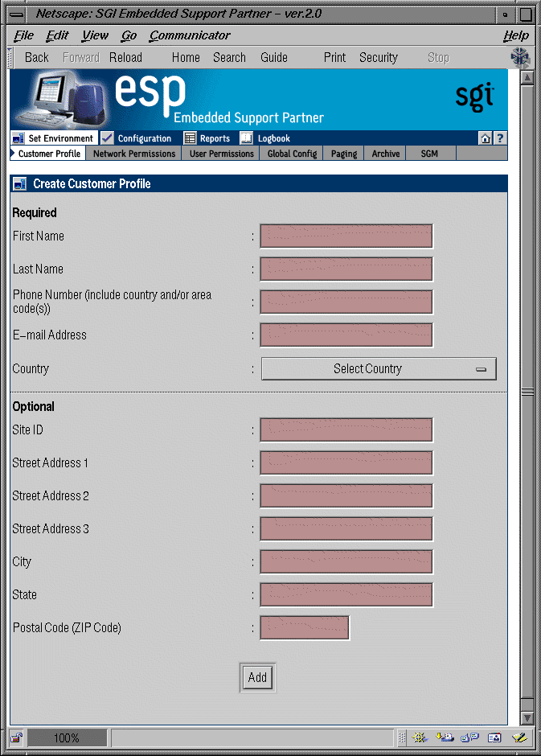Screen dimensions: 541x756
Task: Switch to SGM tab
Action: pyautogui.click(x=429, y=154)
